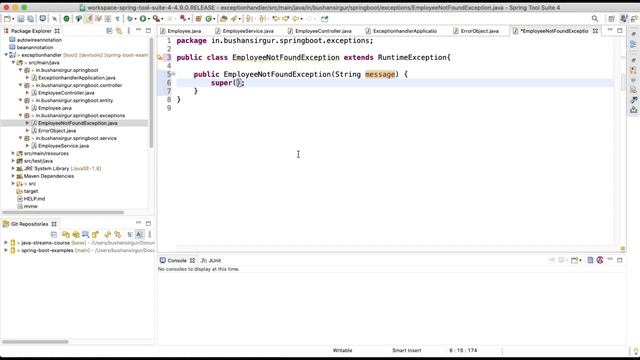This screenshot has width=640, height=360.
Task: Expand the JRE System Library node
Action: [13, 169]
